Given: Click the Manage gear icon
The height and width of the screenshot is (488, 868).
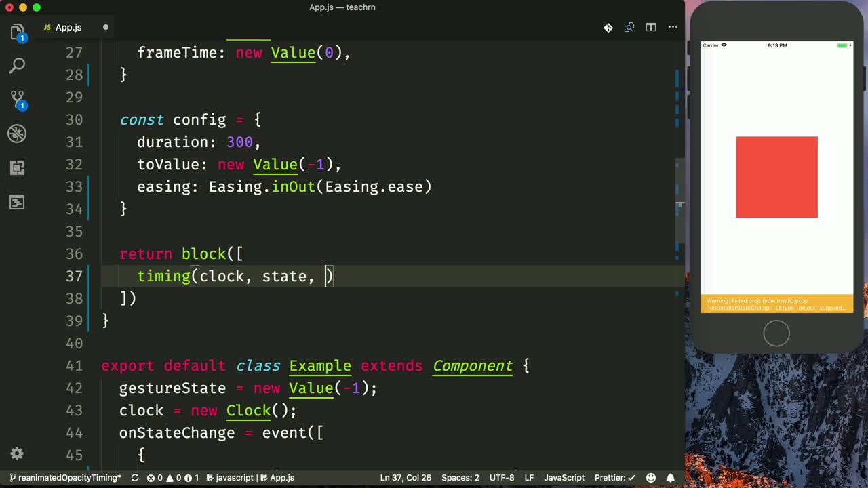Looking at the screenshot, I should click(17, 453).
